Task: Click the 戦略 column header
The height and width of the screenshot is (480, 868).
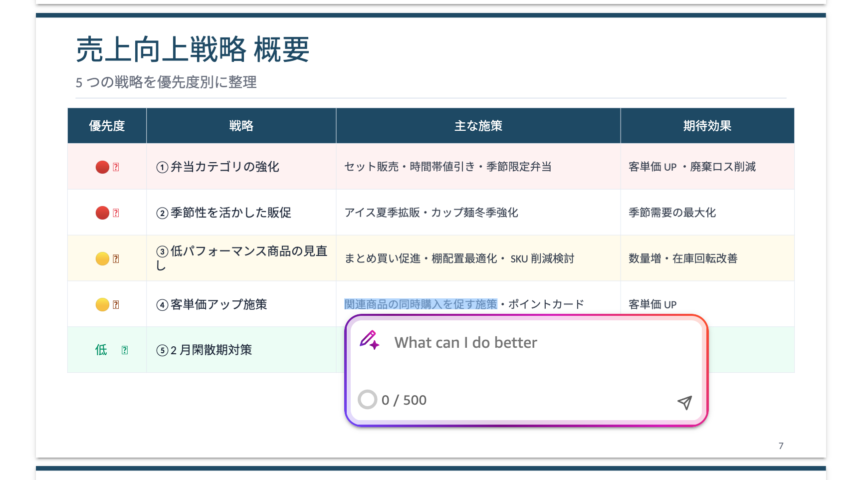Action: click(x=241, y=126)
